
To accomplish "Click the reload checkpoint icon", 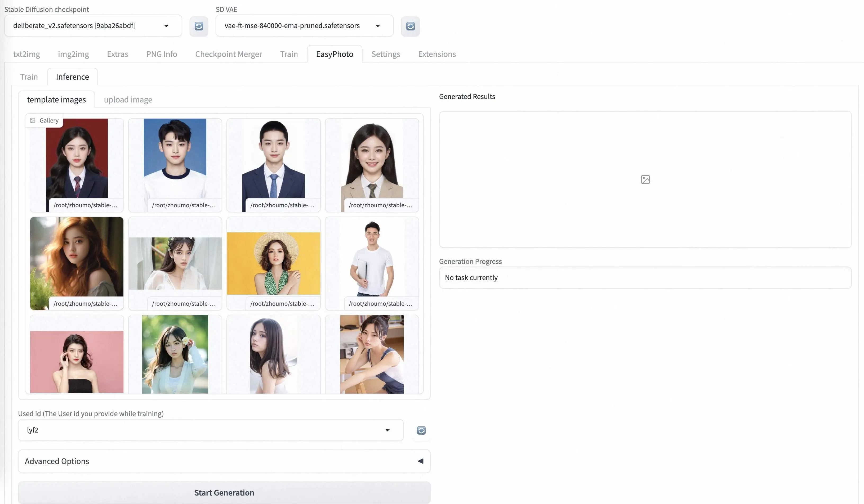I will click(x=199, y=26).
